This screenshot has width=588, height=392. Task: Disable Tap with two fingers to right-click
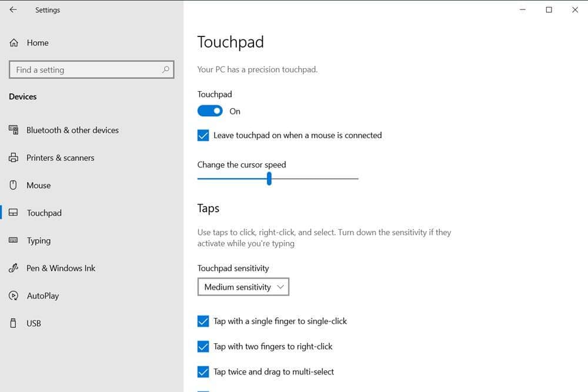pos(203,347)
